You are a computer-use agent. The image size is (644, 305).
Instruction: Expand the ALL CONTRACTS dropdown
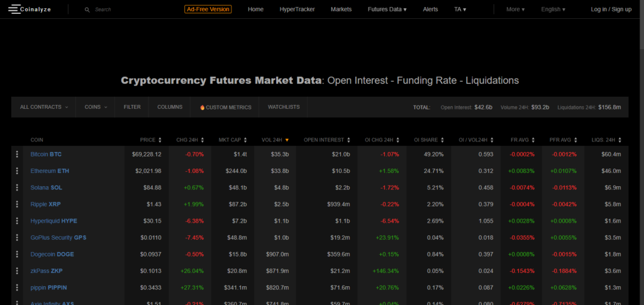click(x=44, y=108)
